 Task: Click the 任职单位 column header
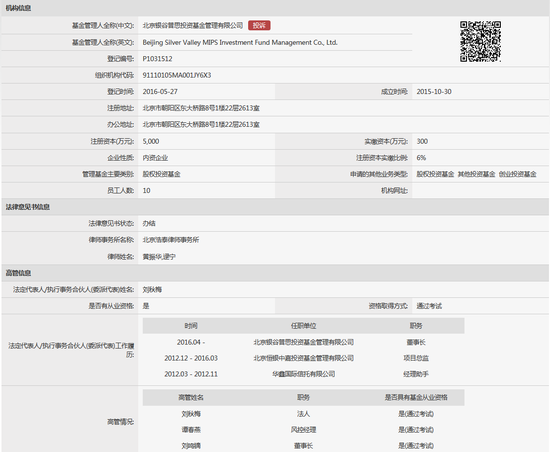pos(303,326)
